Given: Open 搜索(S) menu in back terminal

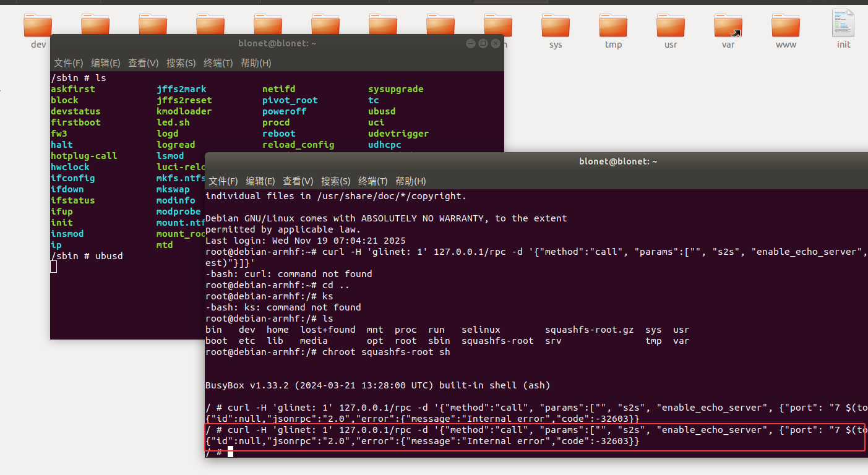Looking at the screenshot, I should (181, 63).
